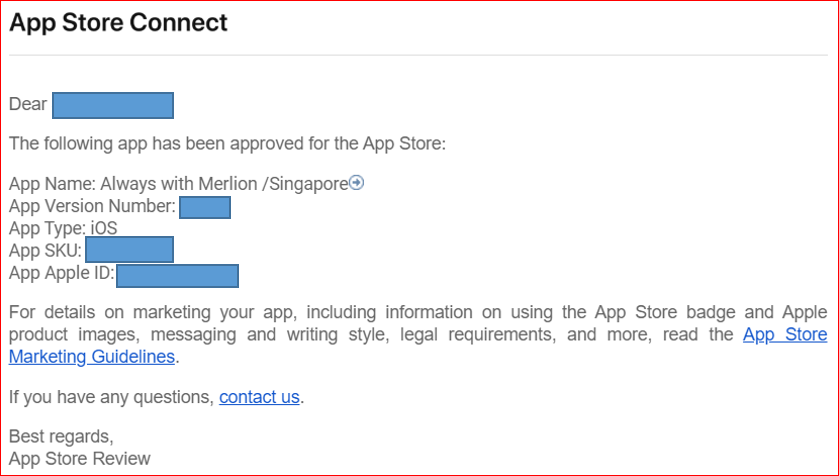
Task: Click the "App Store Review" signature
Action: (80, 459)
